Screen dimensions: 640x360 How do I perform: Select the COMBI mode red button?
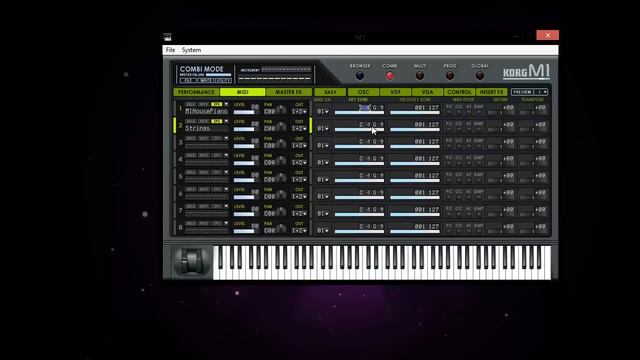[x=390, y=76]
